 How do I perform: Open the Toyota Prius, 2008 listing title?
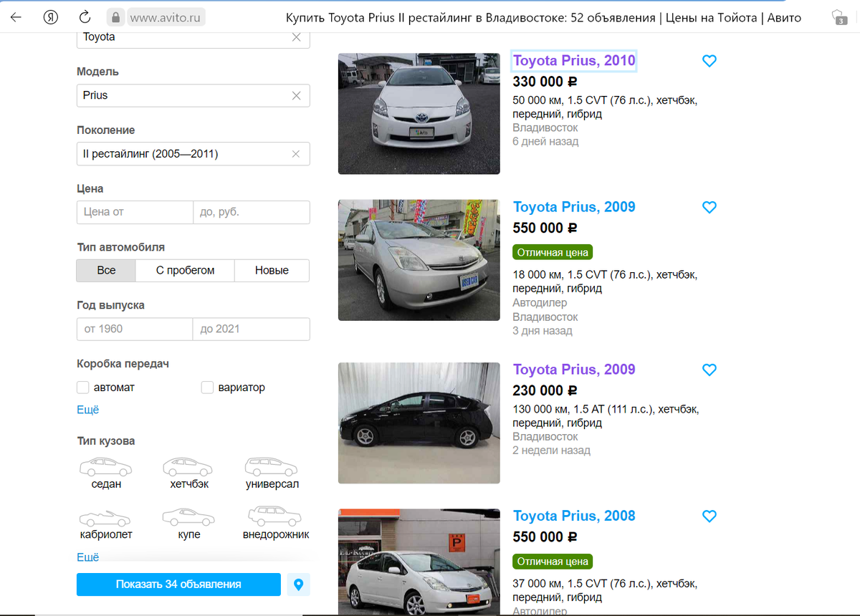pos(574,516)
